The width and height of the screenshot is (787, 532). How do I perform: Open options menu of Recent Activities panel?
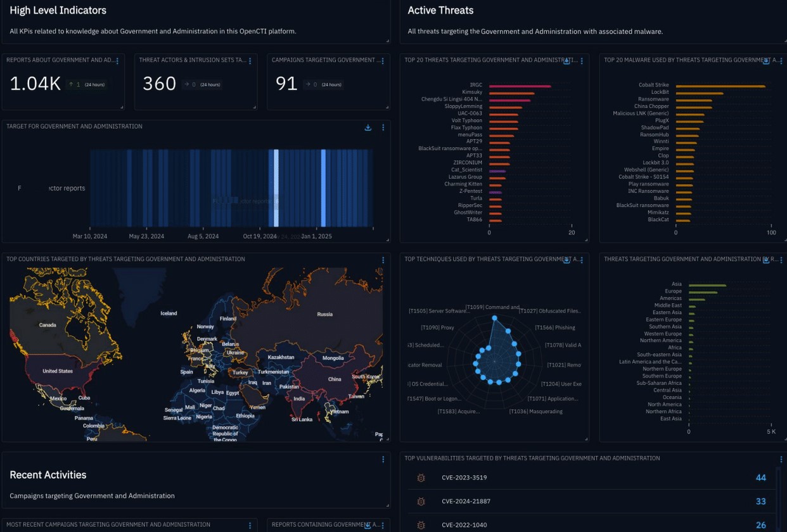point(383,459)
